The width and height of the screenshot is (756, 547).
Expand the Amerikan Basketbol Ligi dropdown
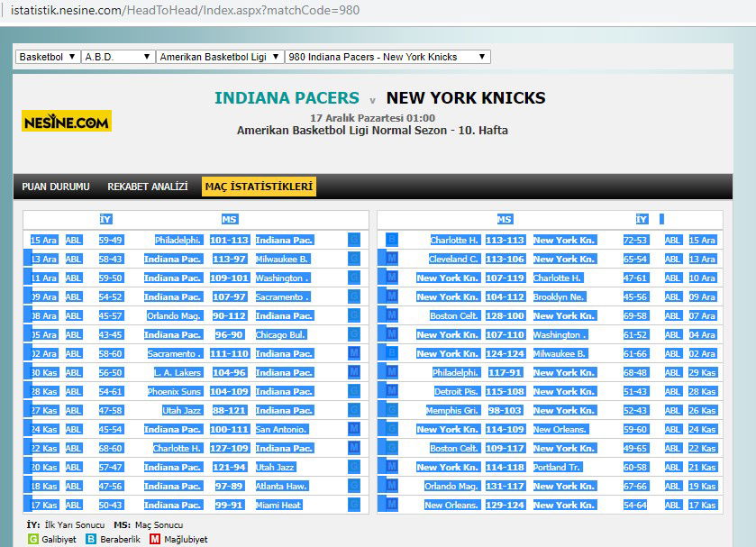pos(219,57)
